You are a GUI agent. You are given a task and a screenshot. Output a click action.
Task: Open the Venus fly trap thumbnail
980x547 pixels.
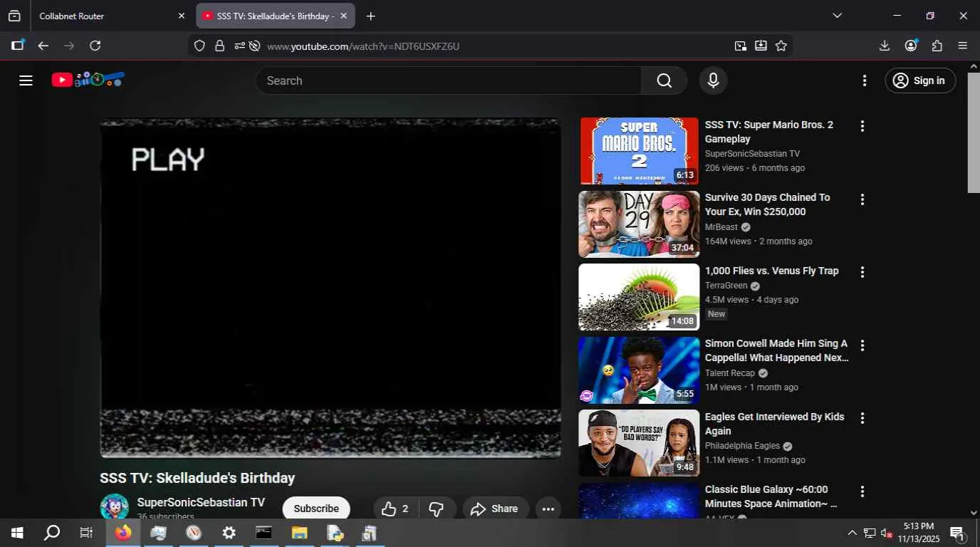639,297
